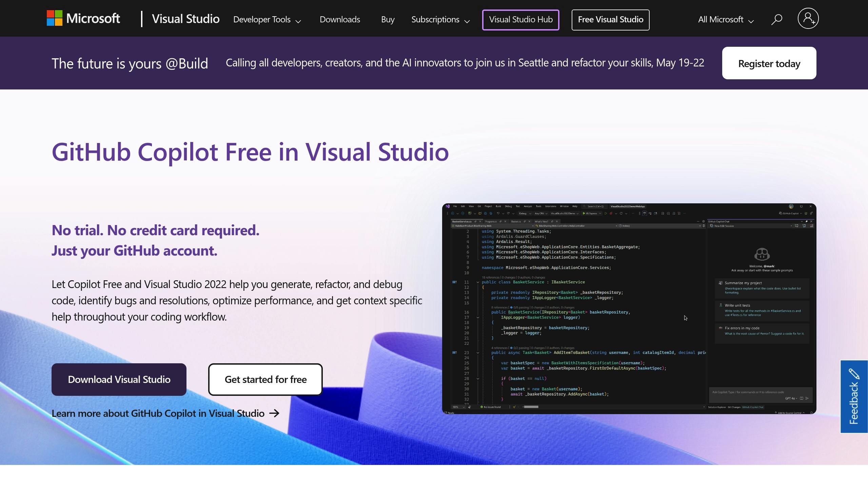The height and width of the screenshot is (488, 868).
Task: Click New Edit Session in the Copilot chat screenshot
Action: coord(722,226)
